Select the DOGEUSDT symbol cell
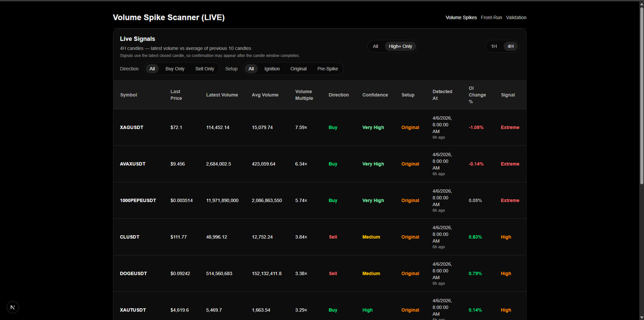 click(x=134, y=273)
